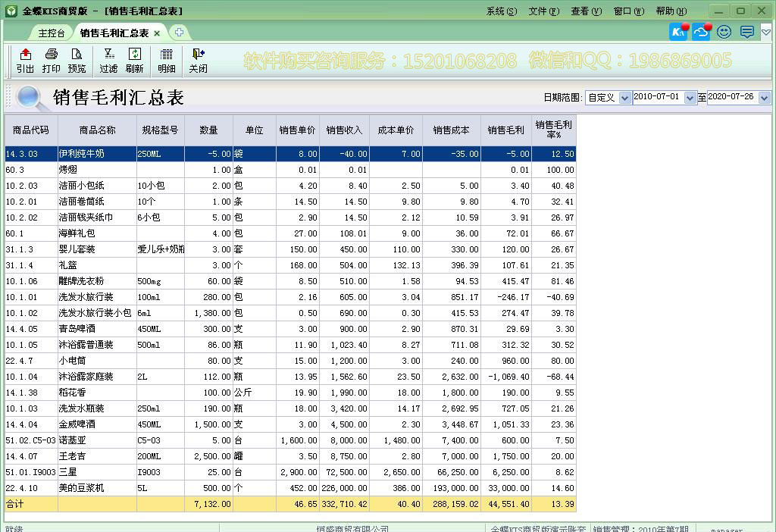The height and width of the screenshot is (532, 776).
Task: Refresh the report with 刷新 icon
Action: tap(135, 61)
